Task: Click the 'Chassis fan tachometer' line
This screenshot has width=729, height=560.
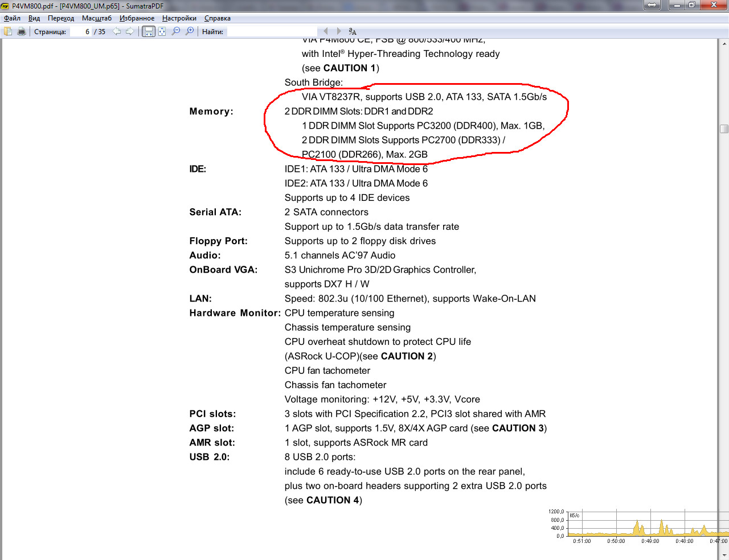Action: [335, 385]
